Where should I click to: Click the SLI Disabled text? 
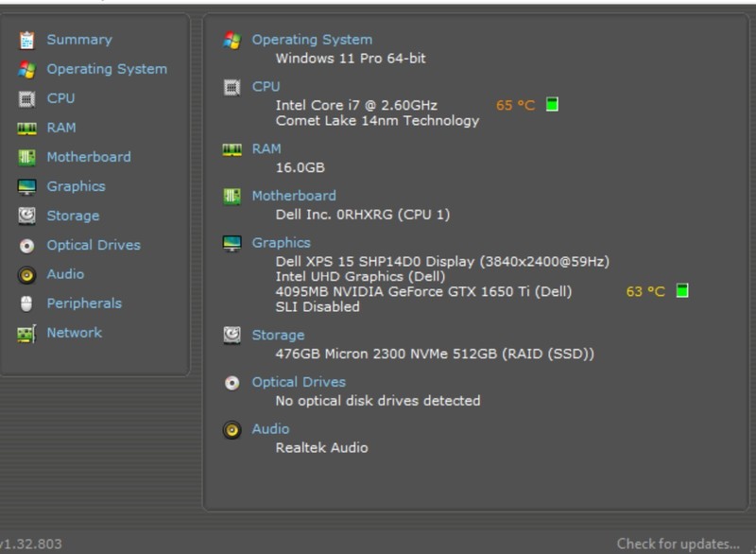coord(318,307)
